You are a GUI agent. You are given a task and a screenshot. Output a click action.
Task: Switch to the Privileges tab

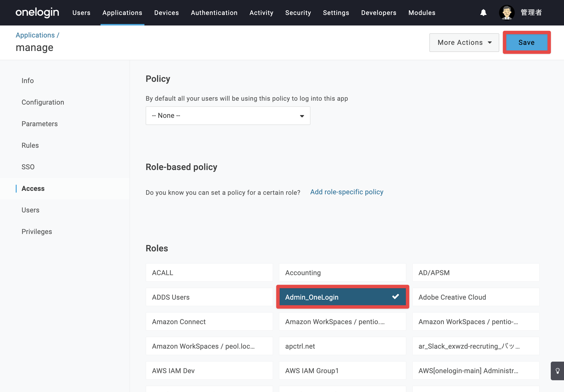37,232
